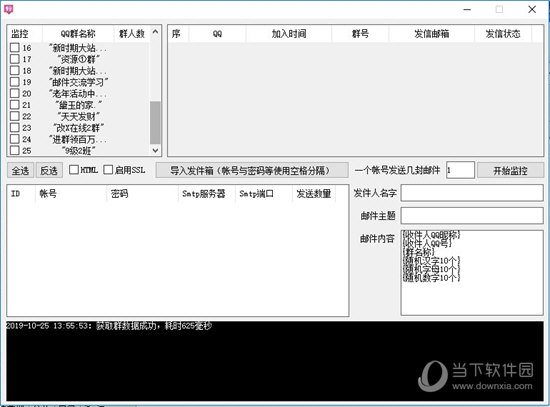Select the "老年活动中..." group row
Viewport: 550px width, 407px height.
pos(78,93)
